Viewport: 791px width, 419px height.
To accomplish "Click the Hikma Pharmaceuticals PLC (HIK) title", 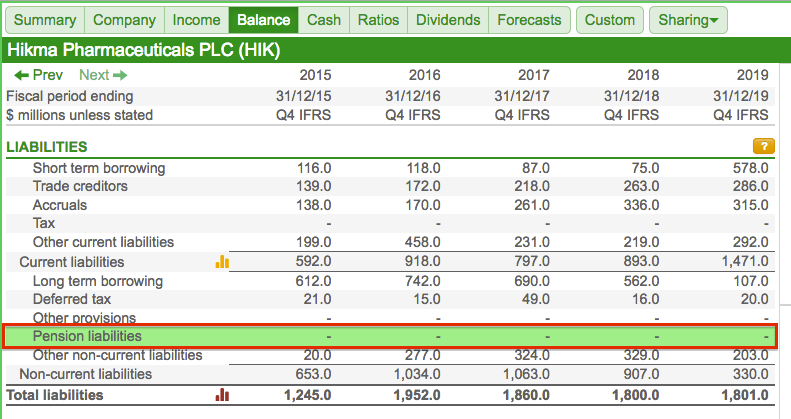I will [144, 50].
